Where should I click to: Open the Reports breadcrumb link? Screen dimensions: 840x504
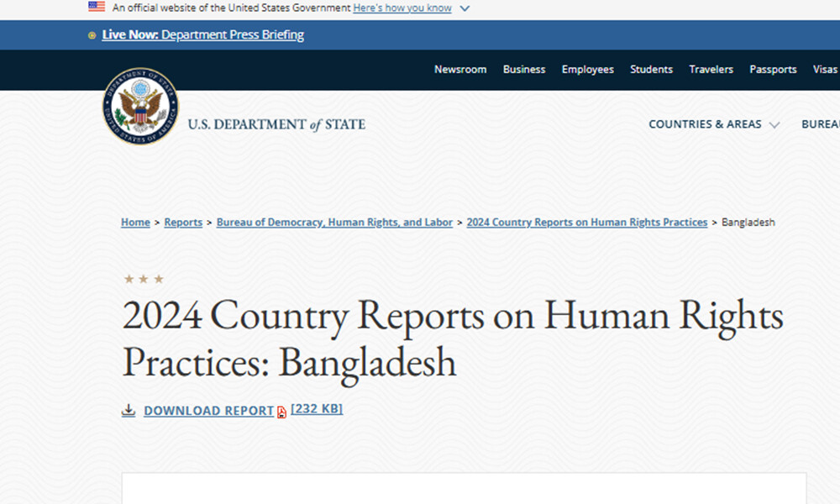point(183,223)
